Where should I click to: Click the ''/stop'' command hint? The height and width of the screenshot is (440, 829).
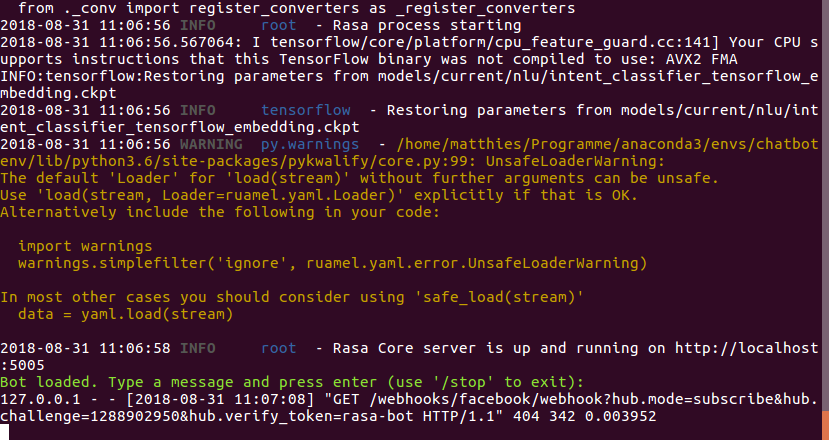[463, 382]
